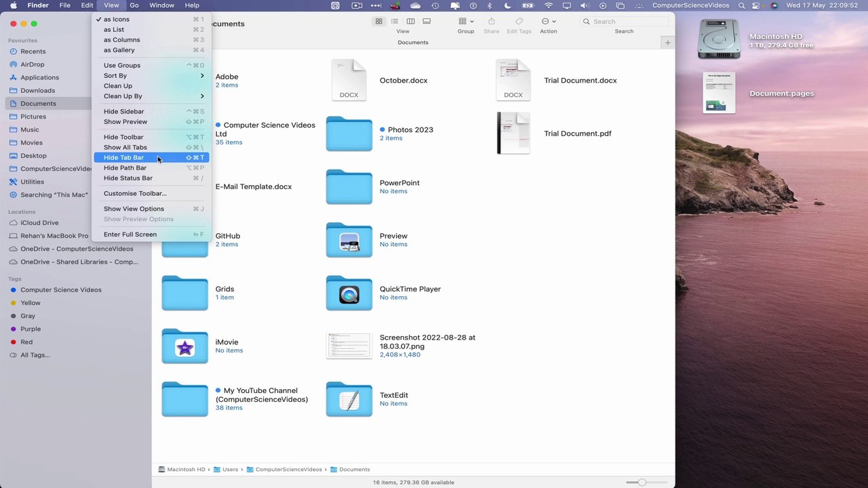The height and width of the screenshot is (488, 868).
Task: Filter by Yellow tag
Action: [x=30, y=303]
